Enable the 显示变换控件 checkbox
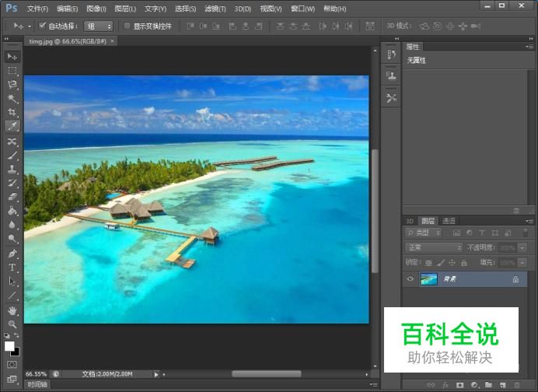 pyautogui.click(x=128, y=26)
